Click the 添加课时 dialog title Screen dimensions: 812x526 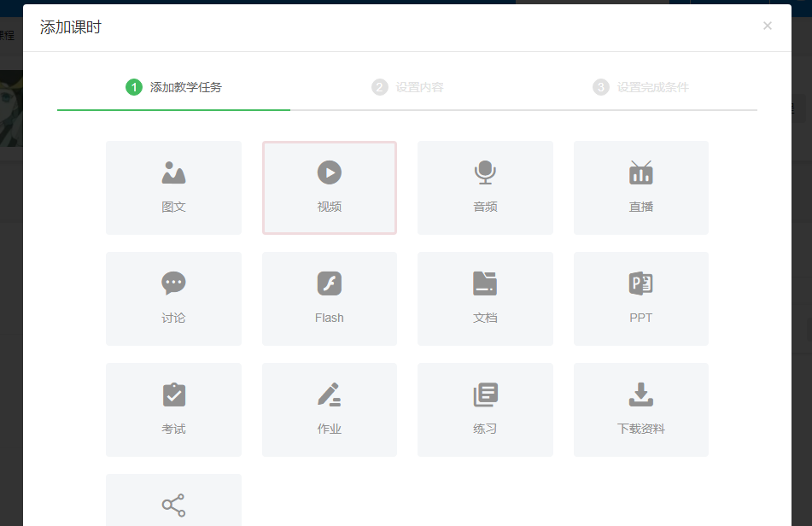click(71, 27)
